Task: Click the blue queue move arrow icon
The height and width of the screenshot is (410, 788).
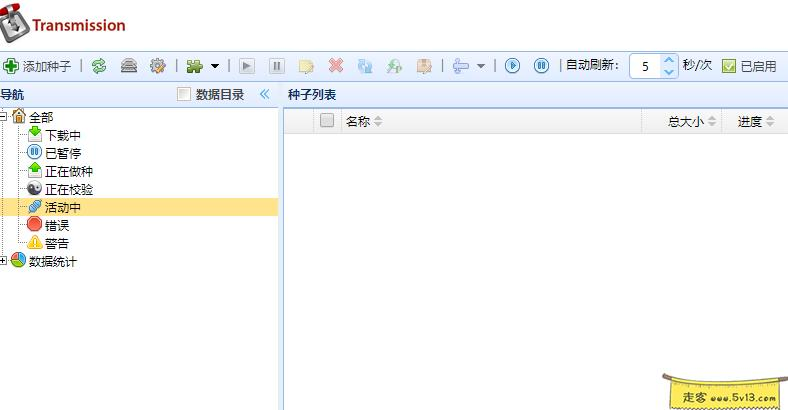Action: [x=460, y=66]
